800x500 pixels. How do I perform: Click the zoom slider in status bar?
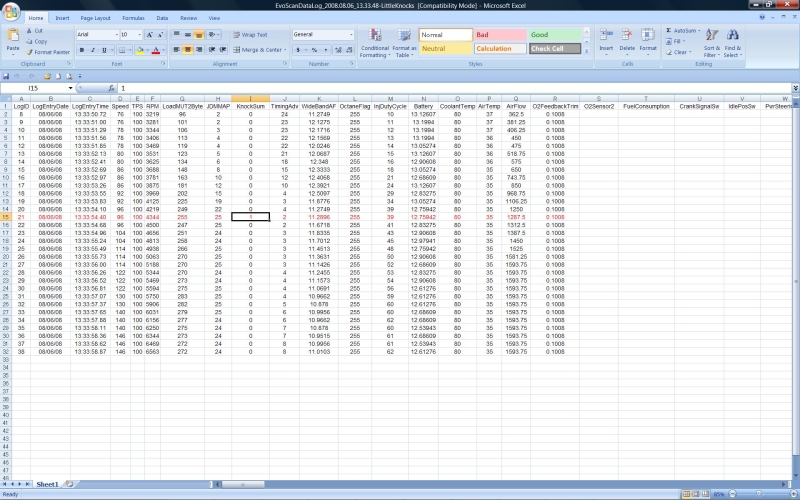[x=759, y=494]
